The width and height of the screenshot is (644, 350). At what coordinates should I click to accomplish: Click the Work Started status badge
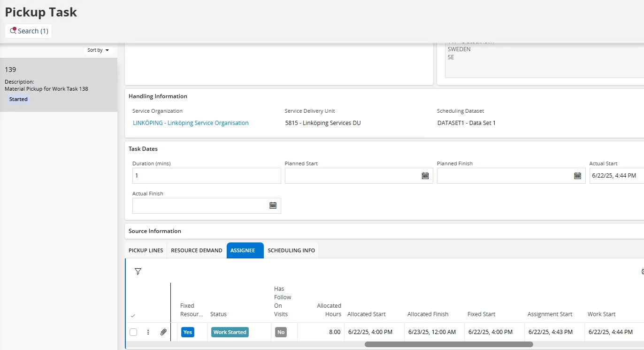[230, 332]
